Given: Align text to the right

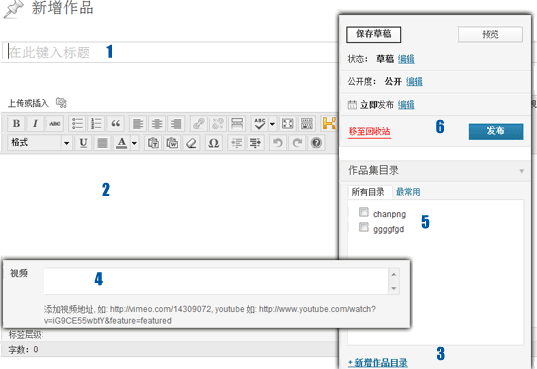Looking at the screenshot, I should click(176, 123).
